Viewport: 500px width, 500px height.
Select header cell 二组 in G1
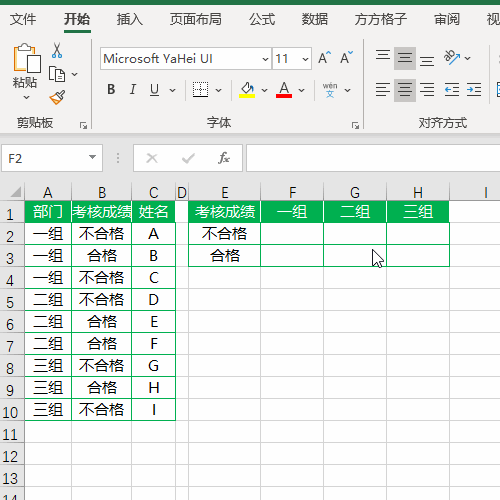tap(355, 212)
